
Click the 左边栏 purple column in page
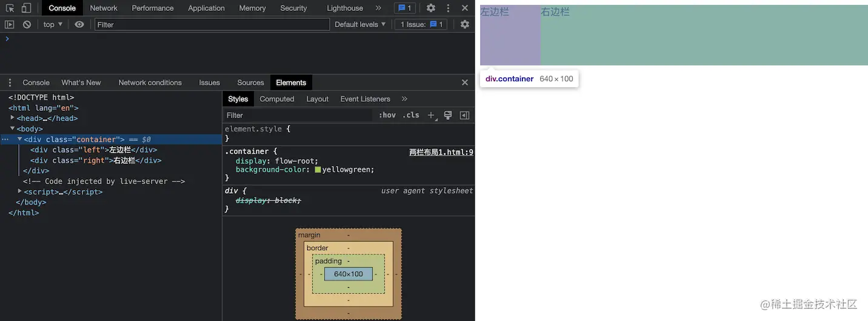click(x=510, y=35)
